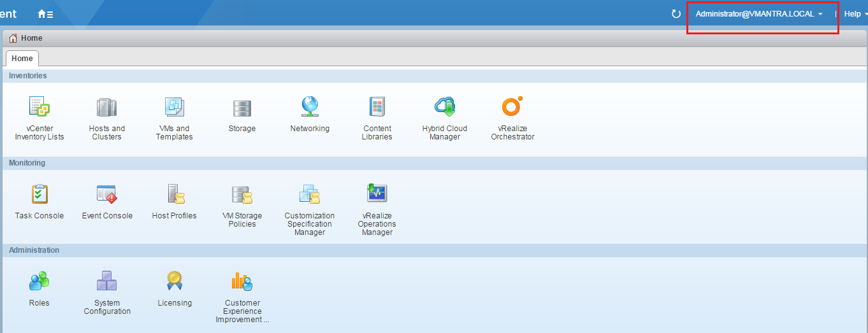This screenshot has width=868, height=333.
Task: Open the Networking globe icon
Action: tap(310, 106)
